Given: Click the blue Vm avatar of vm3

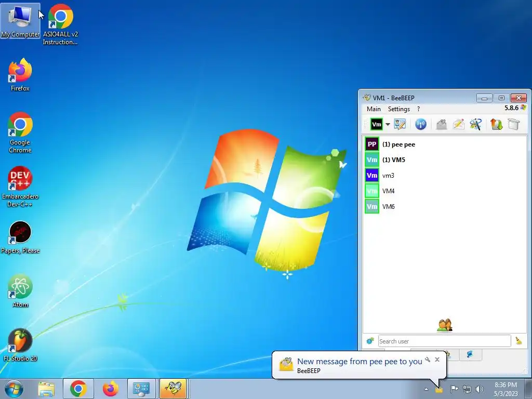Looking at the screenshot, I should click(x=372, y=176).
